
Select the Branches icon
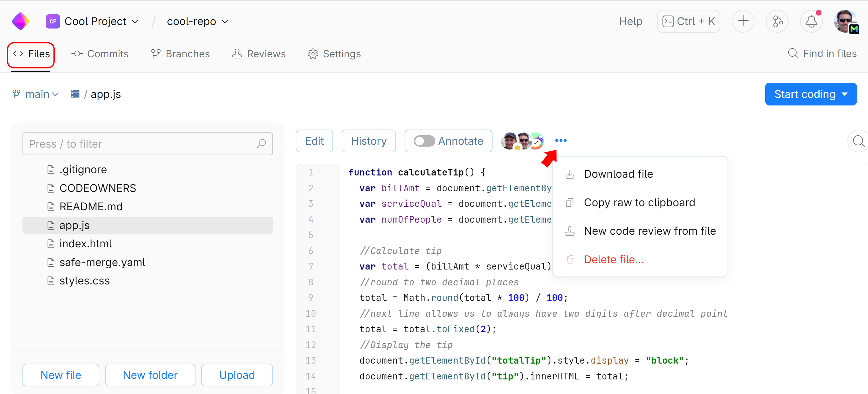click(155, 54)
